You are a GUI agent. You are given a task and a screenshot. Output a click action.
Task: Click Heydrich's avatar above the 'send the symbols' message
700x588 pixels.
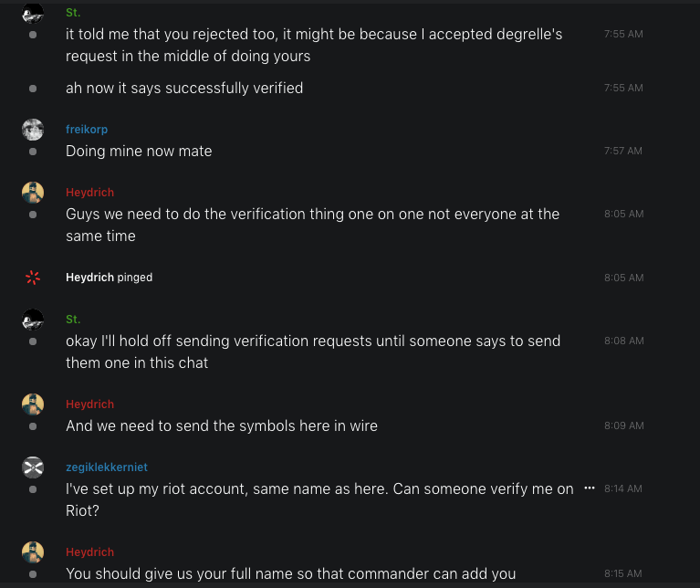click(x=33, y=404)
